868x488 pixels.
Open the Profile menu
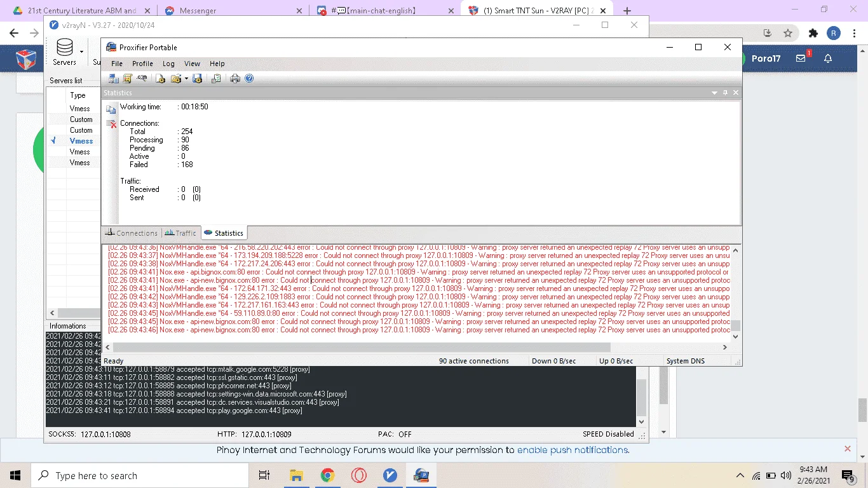142,64
